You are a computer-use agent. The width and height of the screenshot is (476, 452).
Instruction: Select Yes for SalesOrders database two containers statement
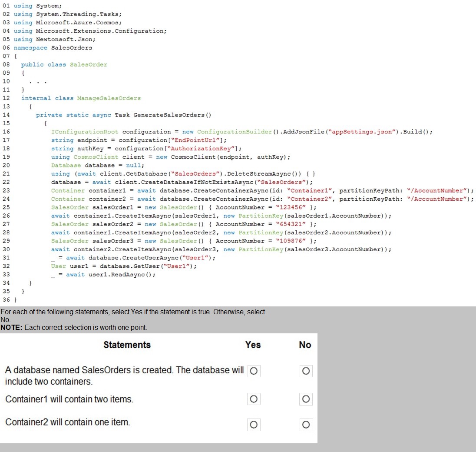click(x=254, y=371)
